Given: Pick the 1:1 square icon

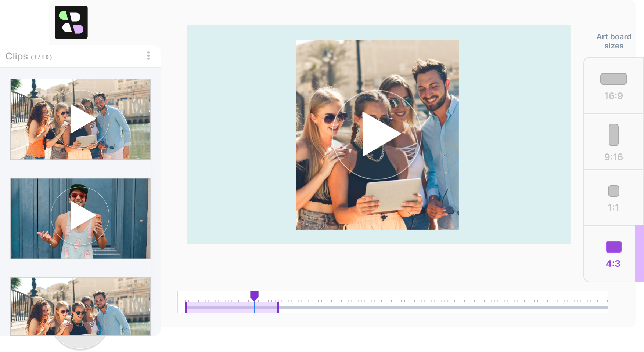Looking at the screenshot, I should 613,191.
